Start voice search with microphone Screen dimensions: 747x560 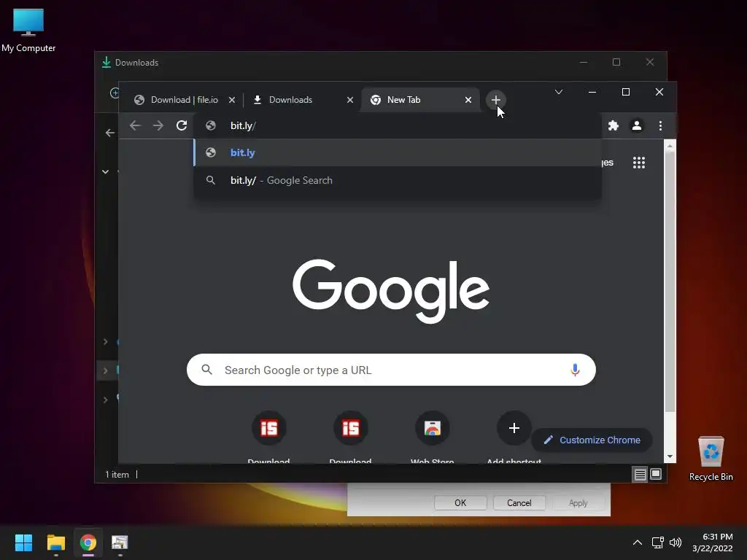[575, 370]
